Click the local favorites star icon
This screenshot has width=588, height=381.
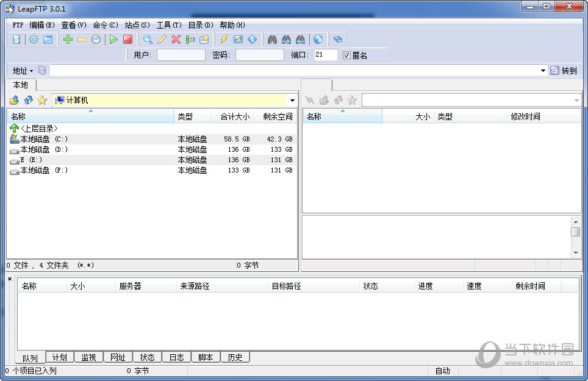(x=42, y=100)
